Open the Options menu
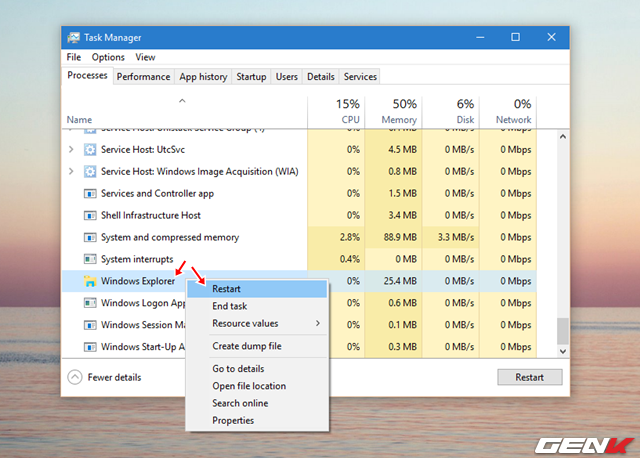Screen dimensions: 640x458 point(108,57)
